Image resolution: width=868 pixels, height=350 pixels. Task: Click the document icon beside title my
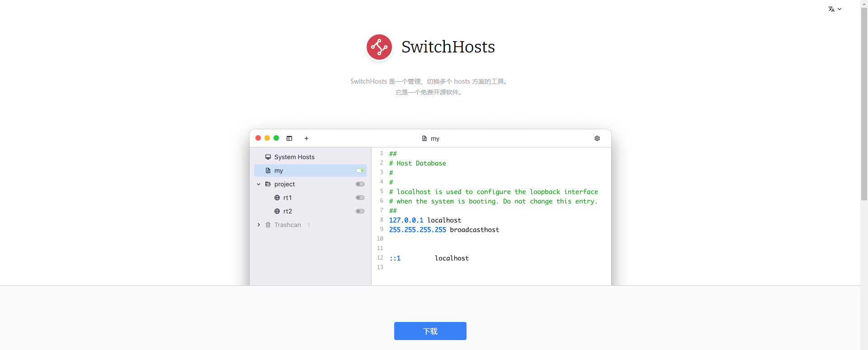click(x=425, y=138)
